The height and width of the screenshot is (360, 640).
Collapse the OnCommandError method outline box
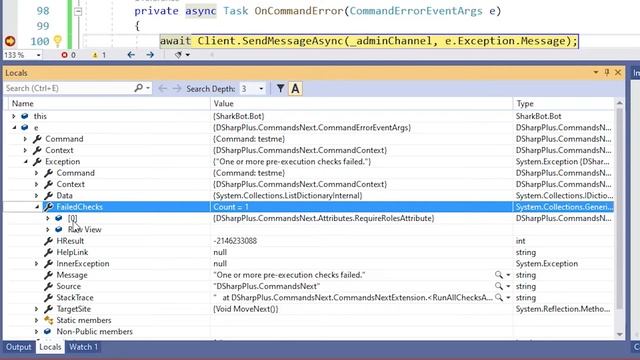pos(78,11)
